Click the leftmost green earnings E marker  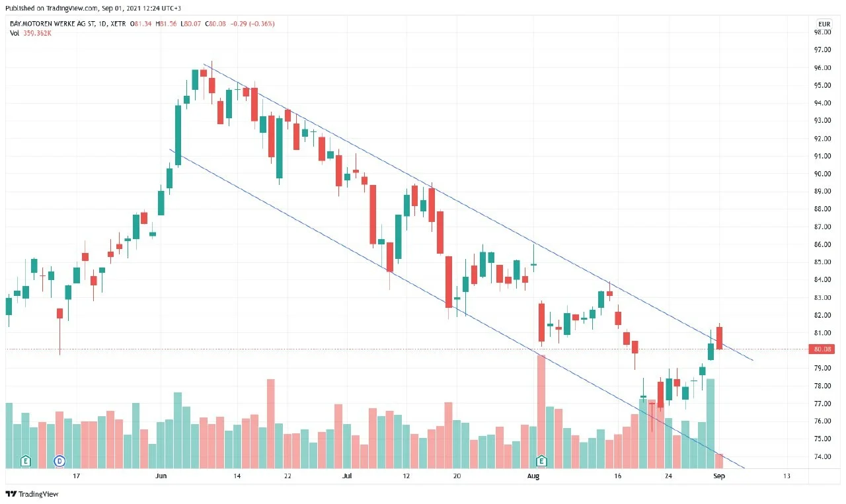click(x=26, y=460)
